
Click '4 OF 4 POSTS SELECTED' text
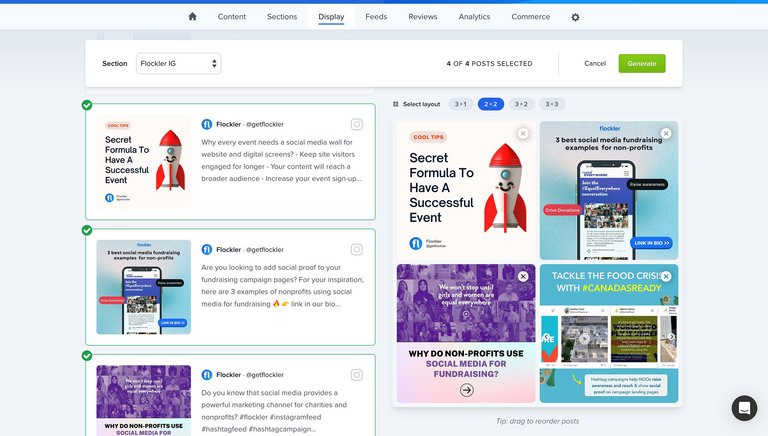pos(489,64)
